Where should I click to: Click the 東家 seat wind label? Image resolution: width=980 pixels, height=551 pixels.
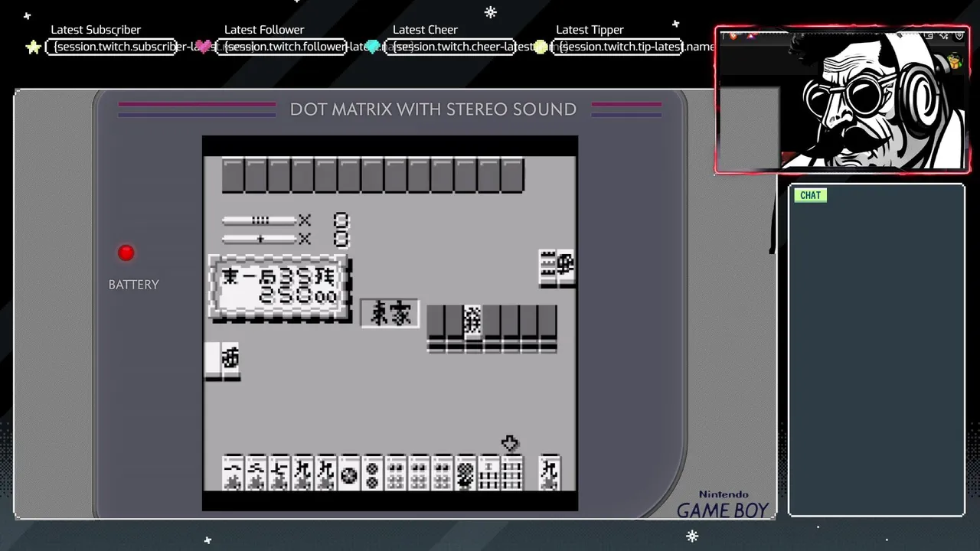coord(390,313)
